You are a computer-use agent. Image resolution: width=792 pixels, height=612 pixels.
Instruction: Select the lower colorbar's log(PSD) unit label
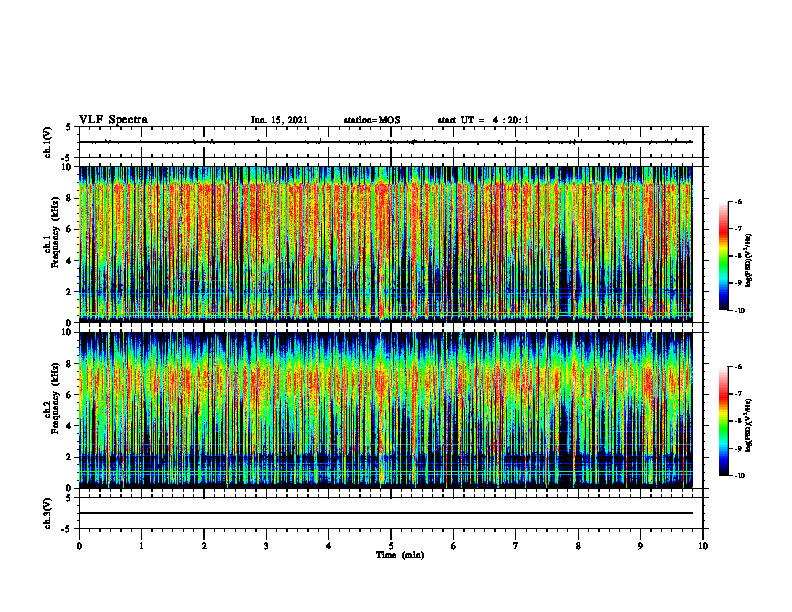click(x=749, y=425)
